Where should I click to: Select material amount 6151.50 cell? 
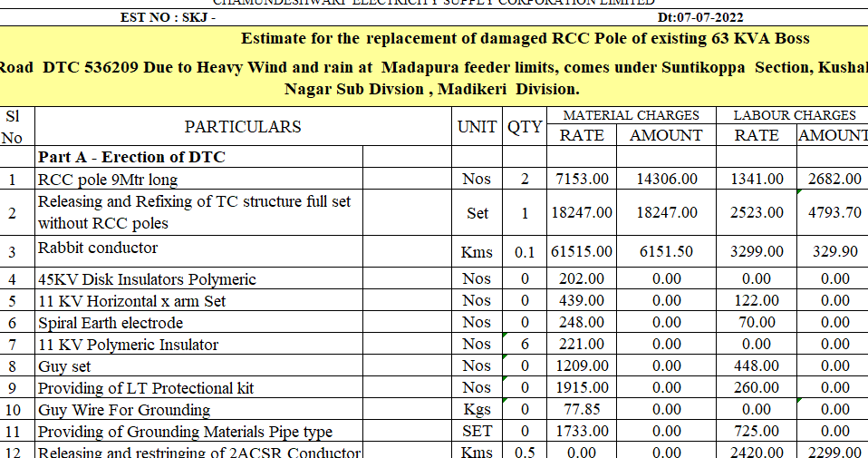(667, 251)
